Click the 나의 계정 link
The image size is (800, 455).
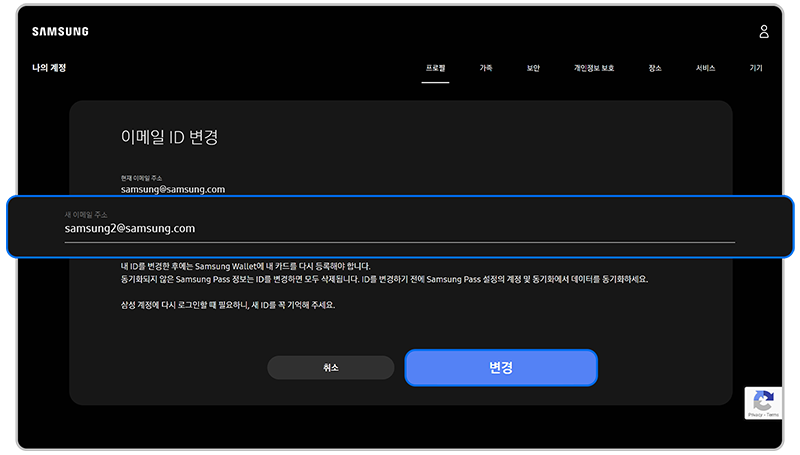point(49,68)
